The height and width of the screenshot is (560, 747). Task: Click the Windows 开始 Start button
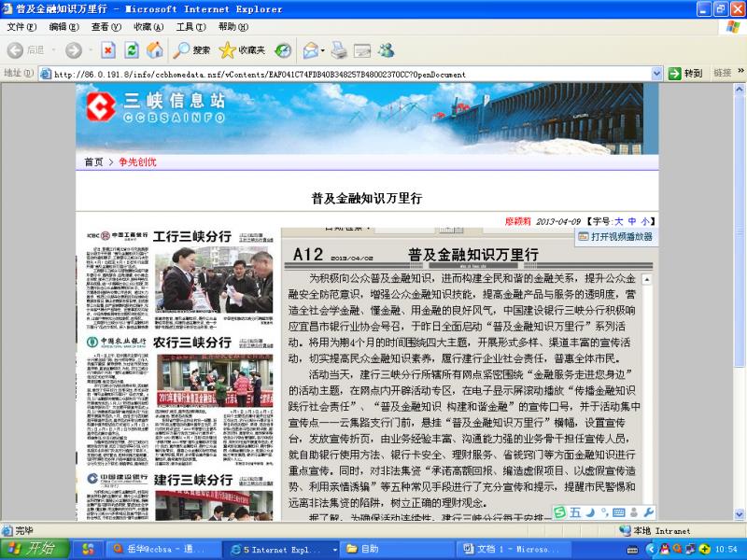pyautogui.click(x=35, y=549)
